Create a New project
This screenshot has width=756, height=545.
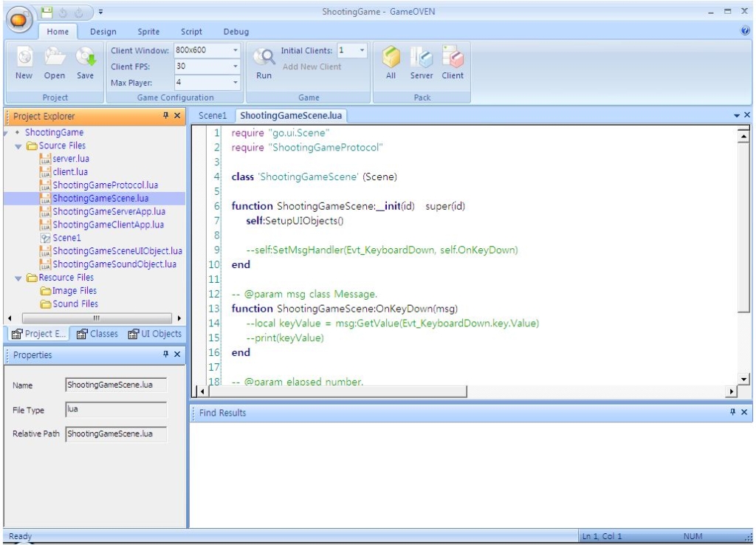pyautogui.click(x=24, y=63)
